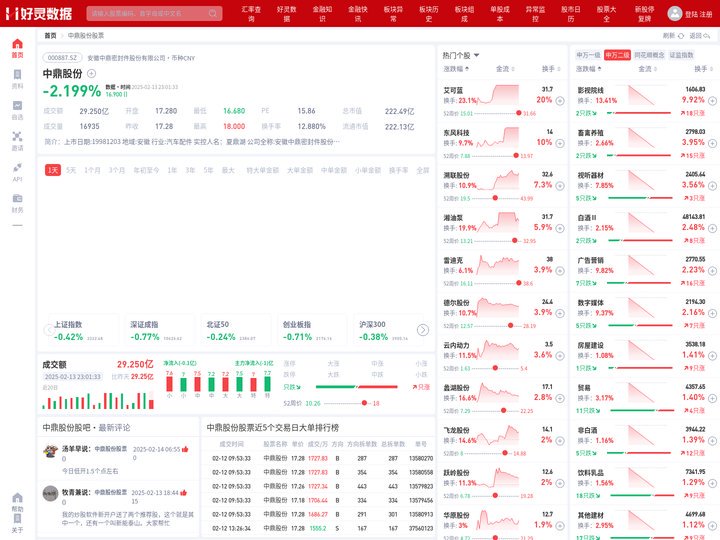Click the 登陆 注册 login link

coord(698,14)
